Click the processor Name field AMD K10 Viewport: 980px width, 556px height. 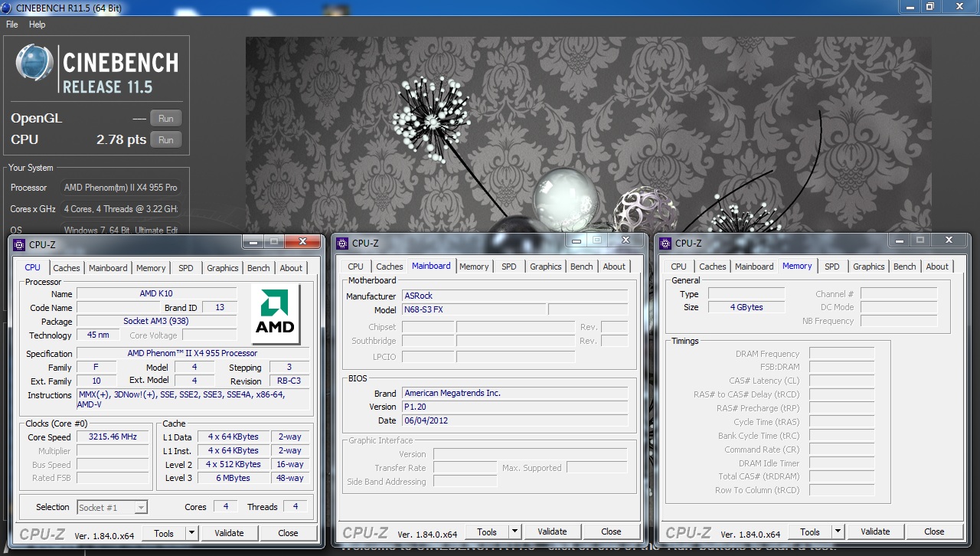click(157, 293)
